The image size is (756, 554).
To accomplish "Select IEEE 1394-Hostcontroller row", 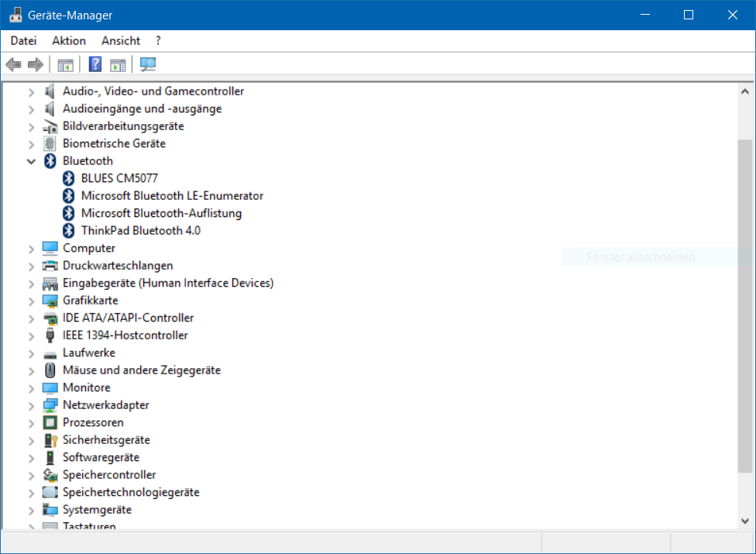I will (x=125, y=335).
